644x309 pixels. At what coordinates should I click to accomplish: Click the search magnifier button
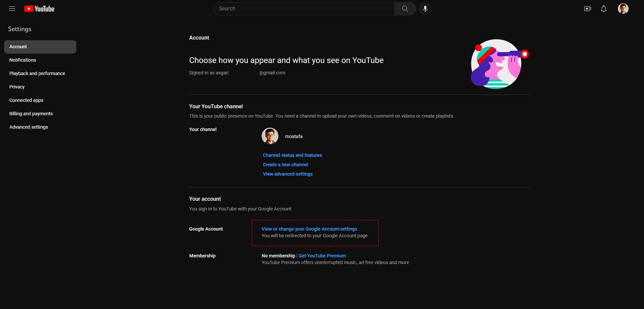point(405,9)
